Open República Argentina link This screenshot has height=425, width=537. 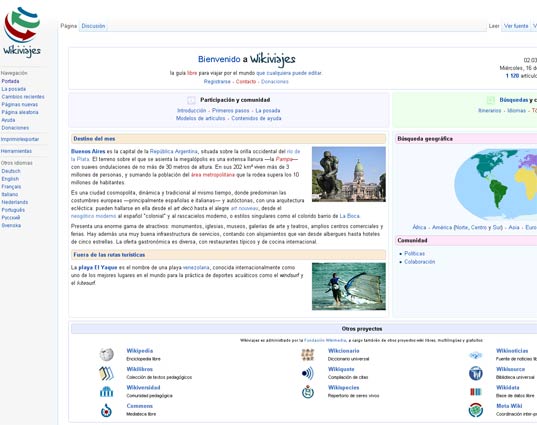(174, 151)
